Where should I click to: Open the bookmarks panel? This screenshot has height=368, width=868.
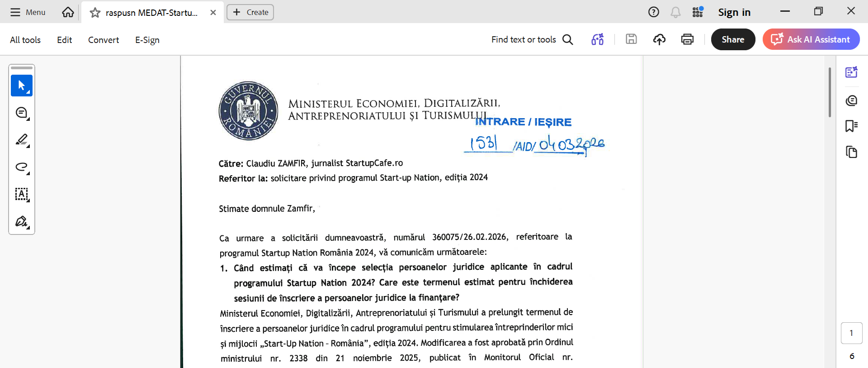851,126
